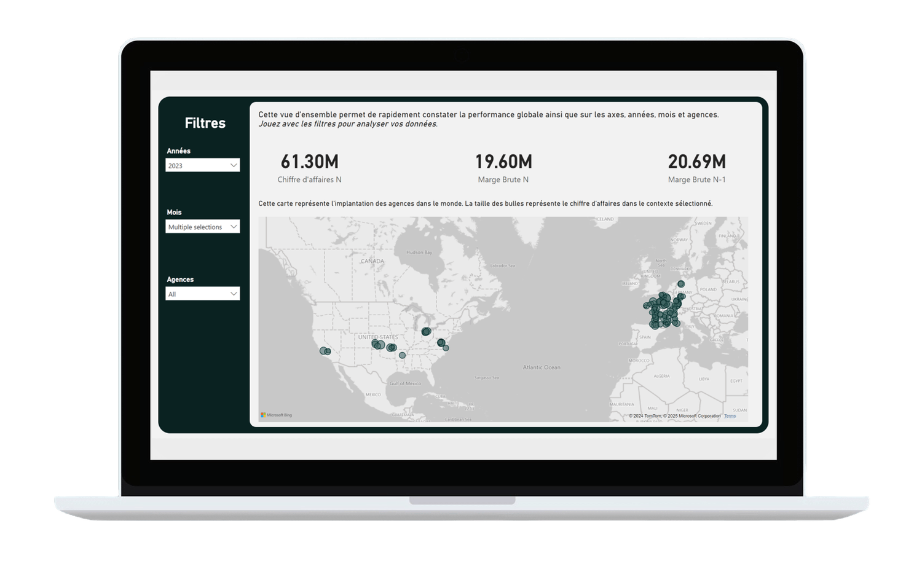The height and width of the screenshot is (588, 922).
Task: Open the Années dropdown showing 2023
Action: (202, 165)
